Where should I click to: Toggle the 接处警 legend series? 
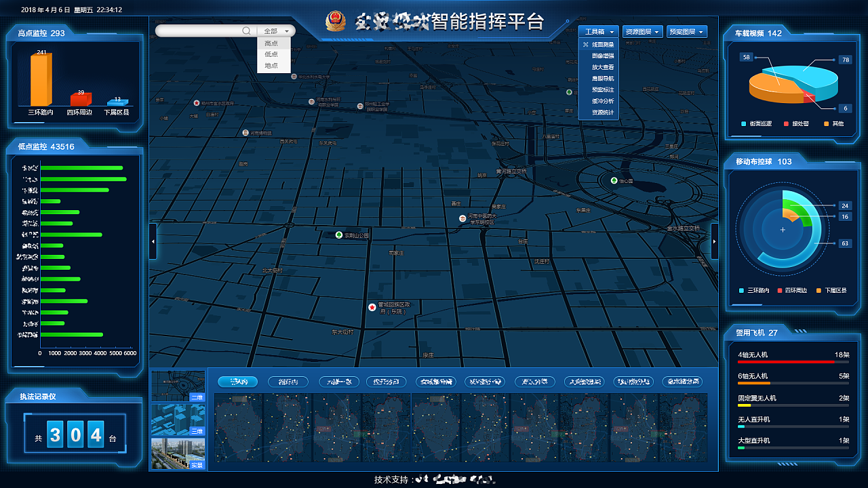tap(797, 124)
